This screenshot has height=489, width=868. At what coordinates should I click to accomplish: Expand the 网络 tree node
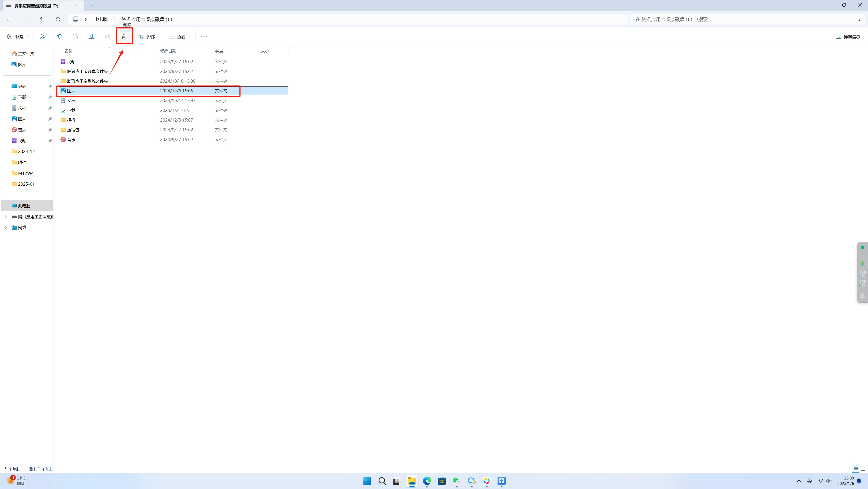pos(6,228)
